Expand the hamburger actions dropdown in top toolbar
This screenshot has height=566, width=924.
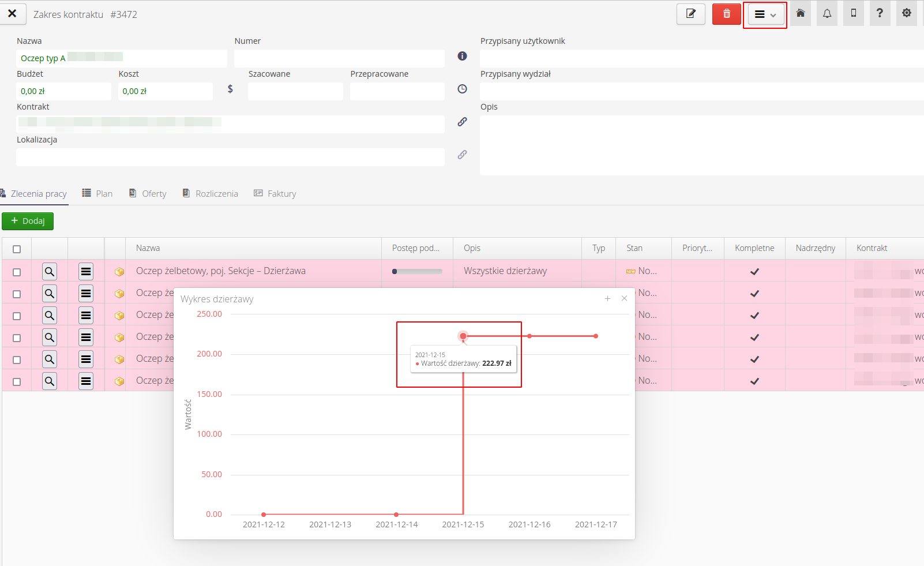tap(765, 14)
